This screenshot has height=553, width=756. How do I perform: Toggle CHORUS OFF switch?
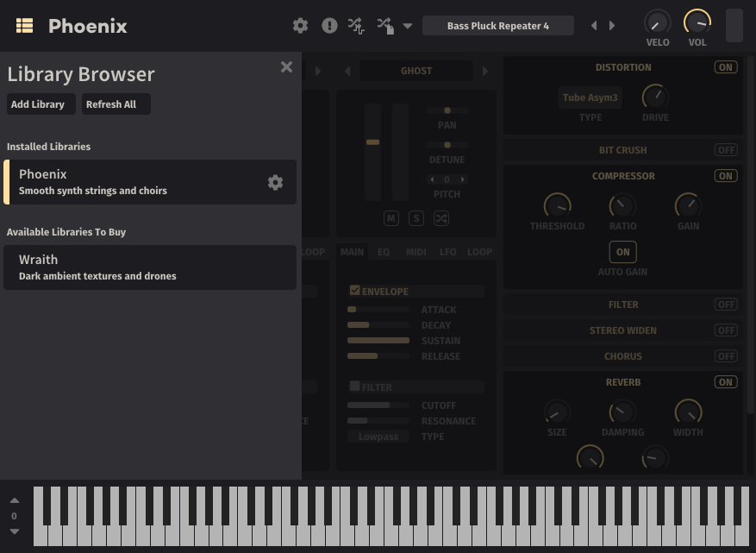coord(726,356)
